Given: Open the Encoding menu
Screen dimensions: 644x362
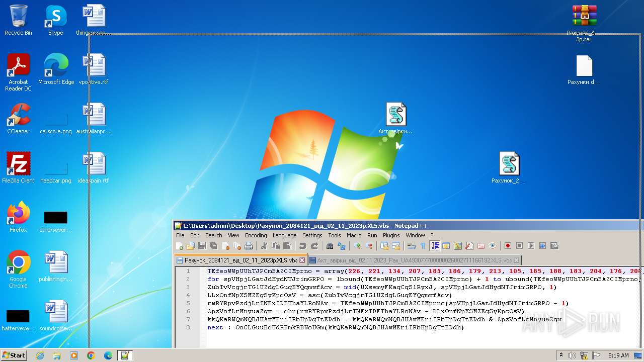Looking at the screenshot, I should [x=256, y=235].
